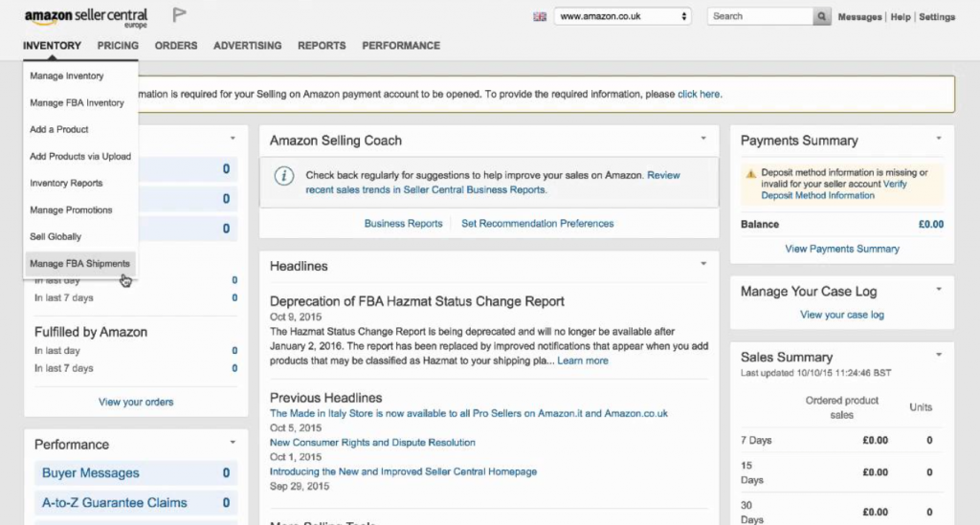Open the Advertising menu tab

pos(248,46)
